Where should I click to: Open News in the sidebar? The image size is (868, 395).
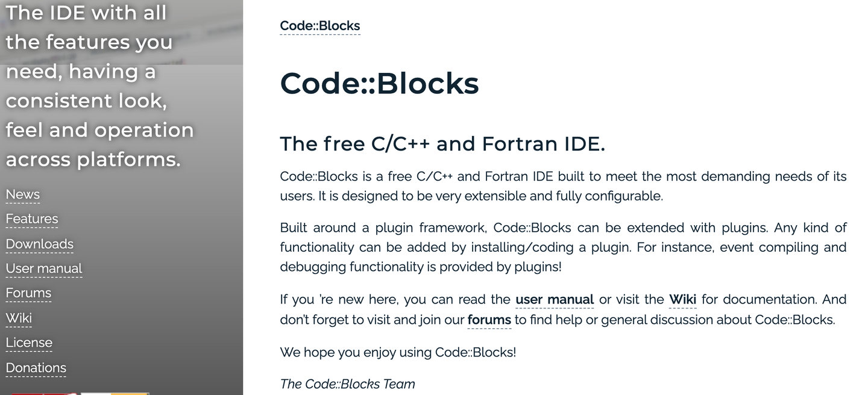point(23,194)
